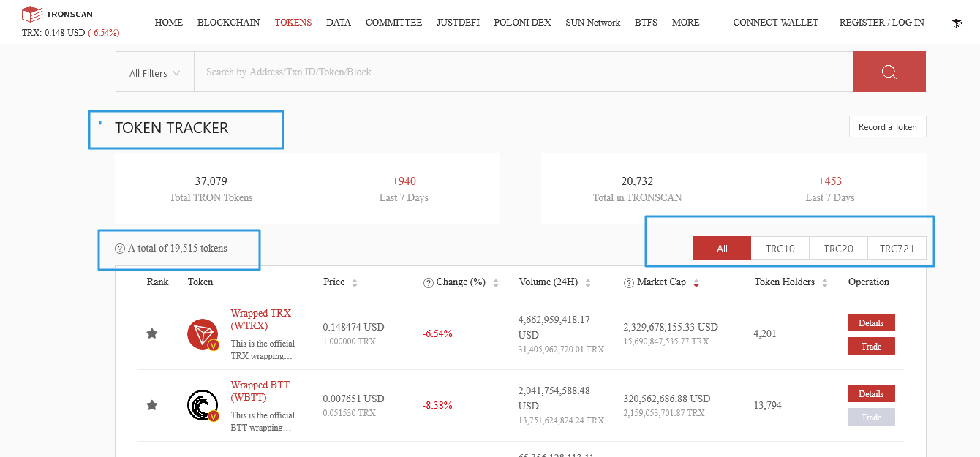This screenshot has height=457, width=980.
Task: Open the TOKENS menu
Action: pos(293,23)
